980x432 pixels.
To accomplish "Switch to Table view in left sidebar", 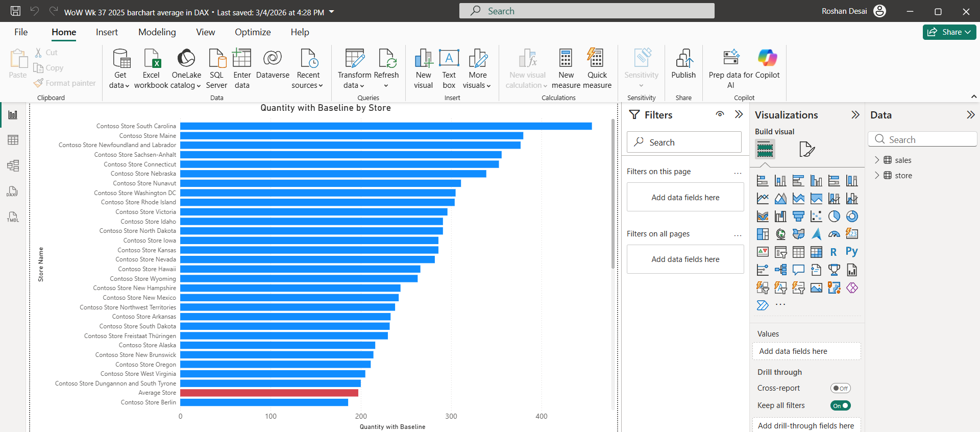I will click(13, 140).
